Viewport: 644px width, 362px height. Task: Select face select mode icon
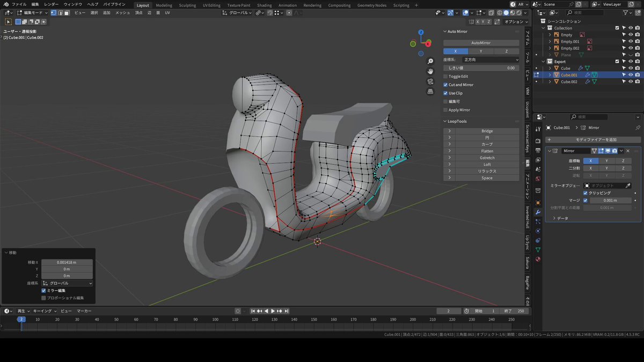(66, 12)
